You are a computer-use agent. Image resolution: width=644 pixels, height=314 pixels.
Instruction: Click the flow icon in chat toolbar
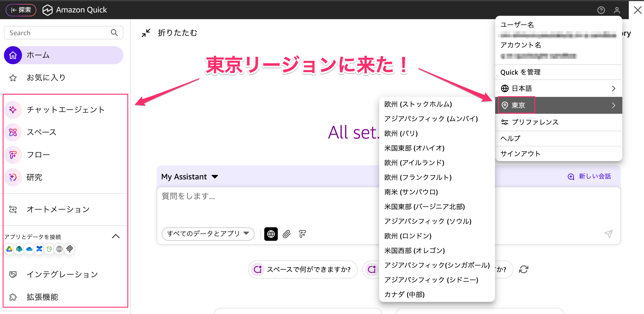tap(303, 234)
